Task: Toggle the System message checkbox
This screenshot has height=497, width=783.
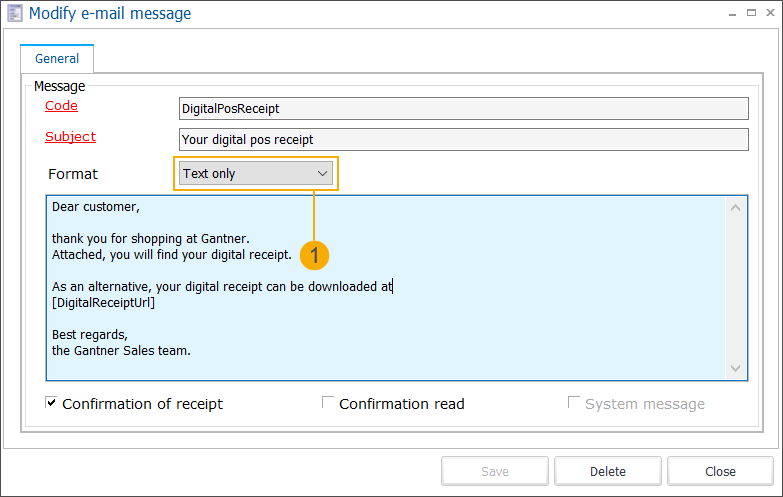Action: pos(574,402)
